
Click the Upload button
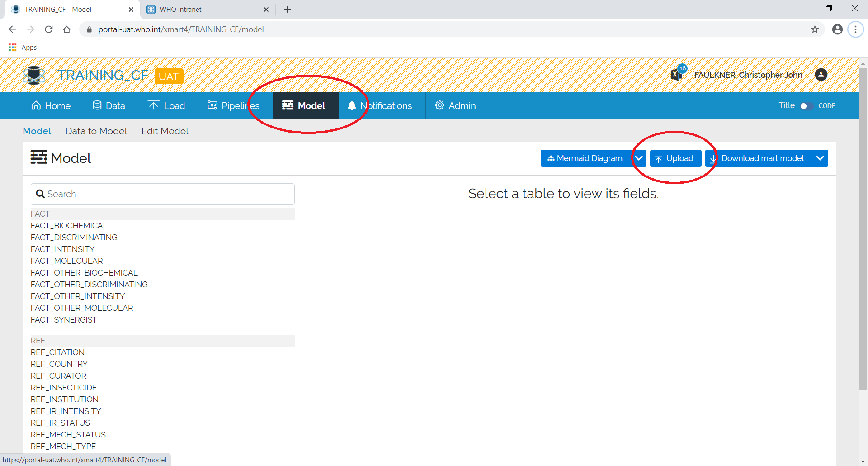(675, 158)
